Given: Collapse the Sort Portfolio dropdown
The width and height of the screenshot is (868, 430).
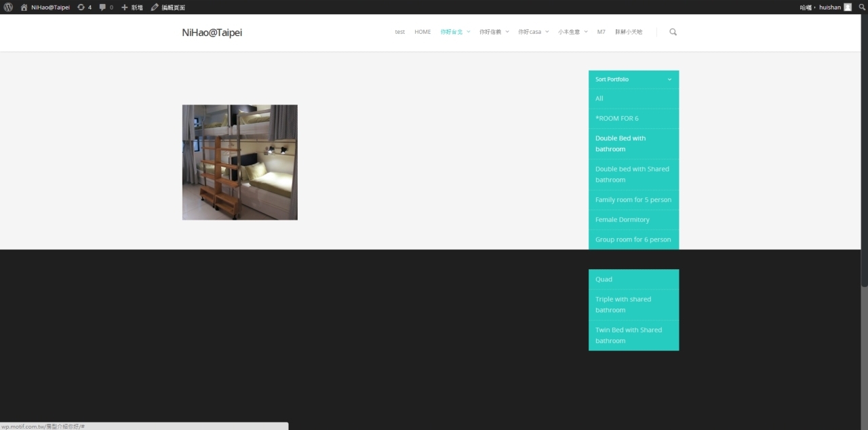Looking at the screenshot, I should [633, 79].
